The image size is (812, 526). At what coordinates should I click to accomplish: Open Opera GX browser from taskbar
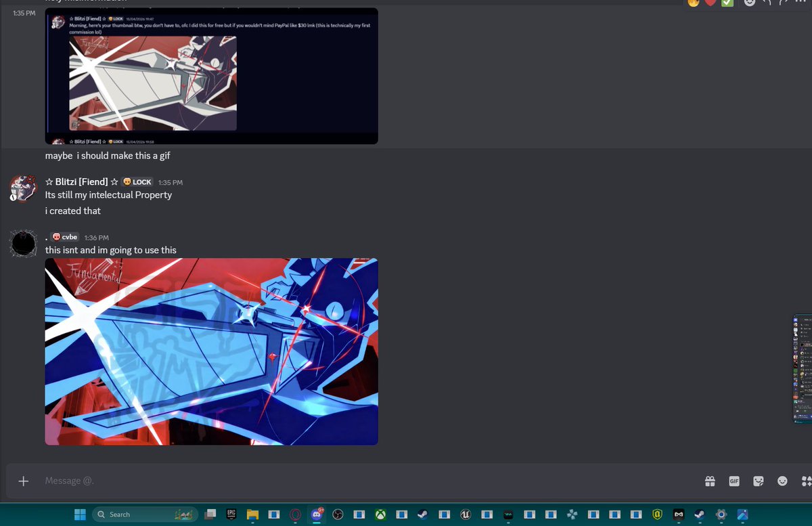(x=295, y=514)
